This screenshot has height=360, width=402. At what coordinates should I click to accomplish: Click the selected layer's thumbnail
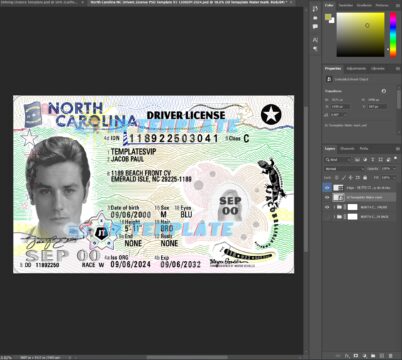pos(338,197)
